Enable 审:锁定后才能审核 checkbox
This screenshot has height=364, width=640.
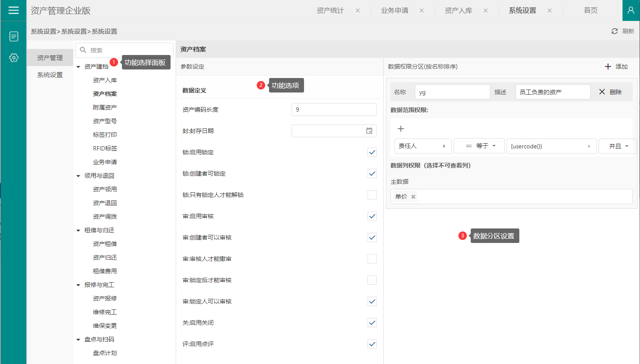coord(372,280)
